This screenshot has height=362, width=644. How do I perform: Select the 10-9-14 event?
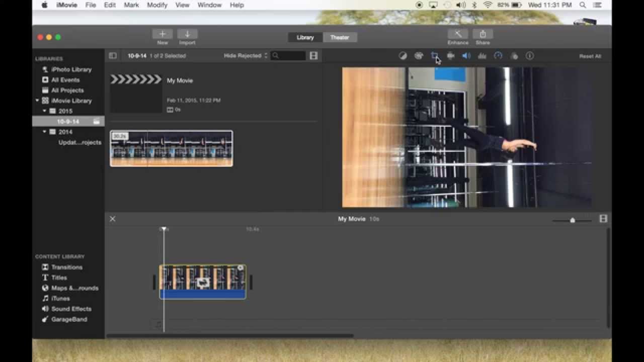click(68, 121)
